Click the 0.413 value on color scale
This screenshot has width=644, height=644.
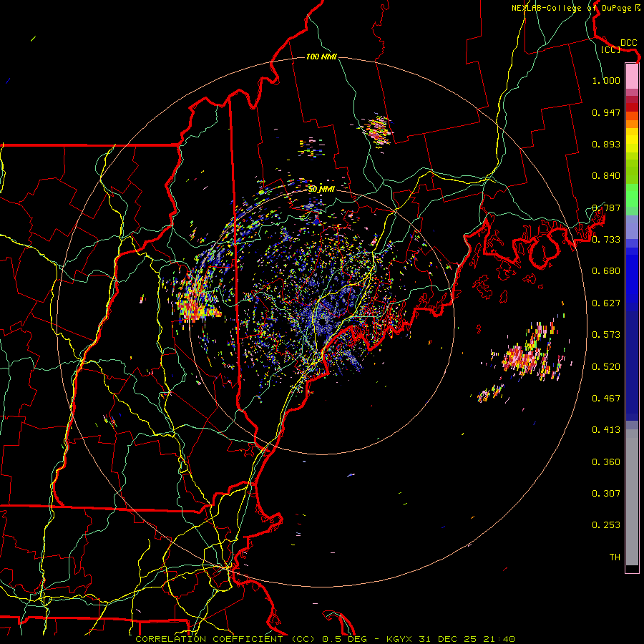click(x=606, y=430)
